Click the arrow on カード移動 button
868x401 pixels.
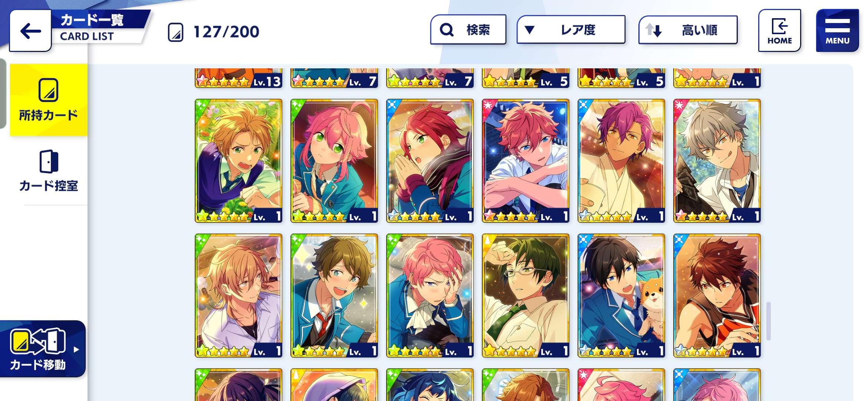pos(76,349)
